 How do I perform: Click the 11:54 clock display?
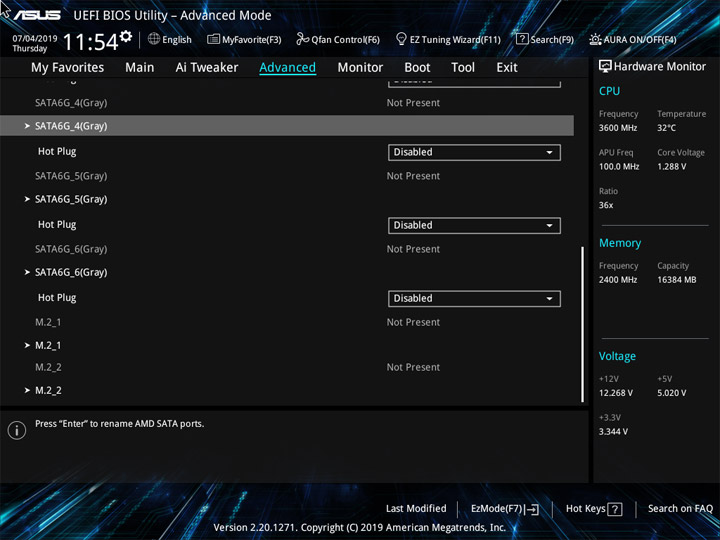[x=90, y=42]
